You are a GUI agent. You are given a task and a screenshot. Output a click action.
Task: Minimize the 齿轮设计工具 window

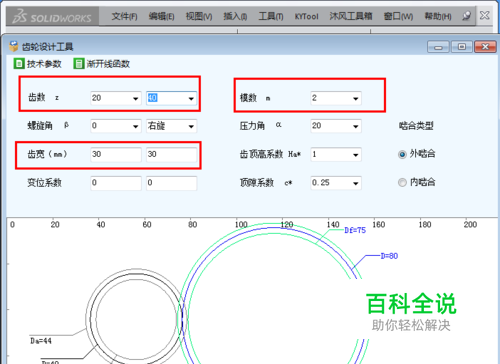coord(438,47)
